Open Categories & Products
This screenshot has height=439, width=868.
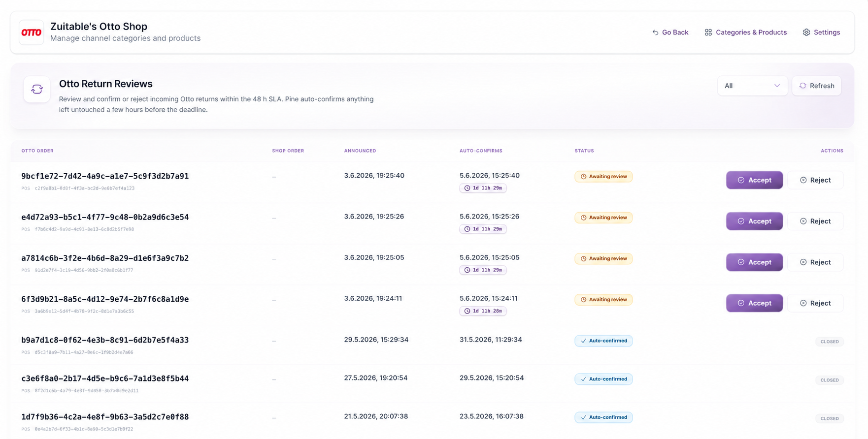tap(745, 32)
